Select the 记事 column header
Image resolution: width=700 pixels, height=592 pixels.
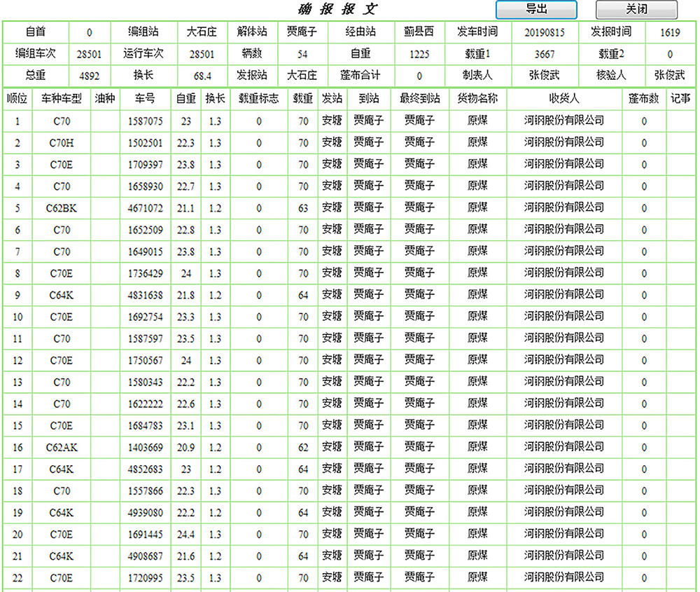(x=680, y=99)
